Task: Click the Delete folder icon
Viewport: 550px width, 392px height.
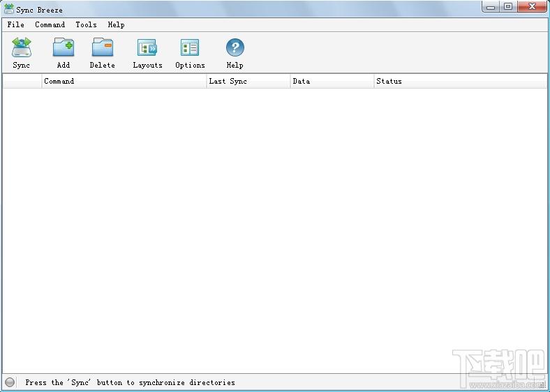Action: (x=103, y=47)
